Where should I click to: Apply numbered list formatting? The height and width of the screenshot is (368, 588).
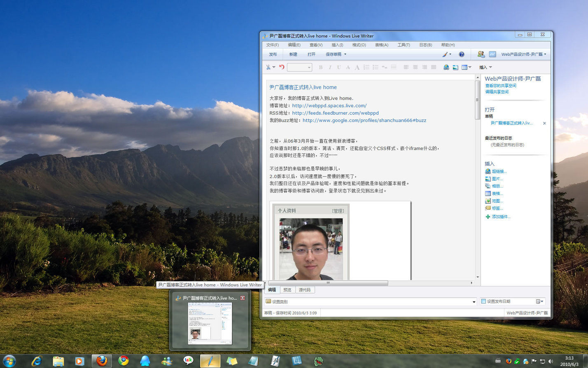[366, 67]
